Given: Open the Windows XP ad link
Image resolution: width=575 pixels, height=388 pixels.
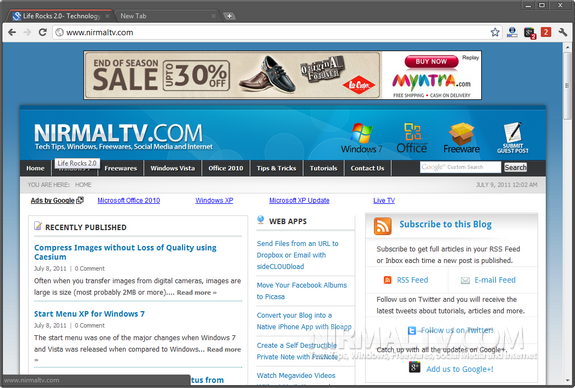Looking at the screenshot, I should (214, 200).
